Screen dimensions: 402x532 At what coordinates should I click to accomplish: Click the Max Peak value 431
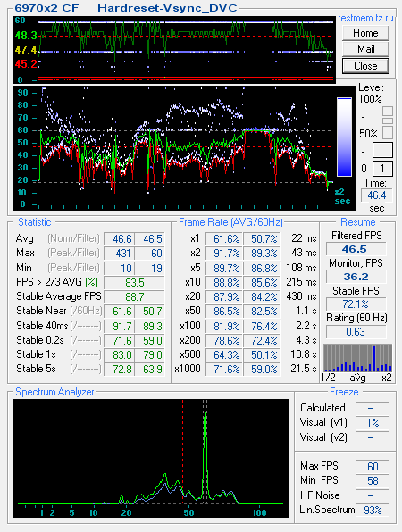point(119,254)
